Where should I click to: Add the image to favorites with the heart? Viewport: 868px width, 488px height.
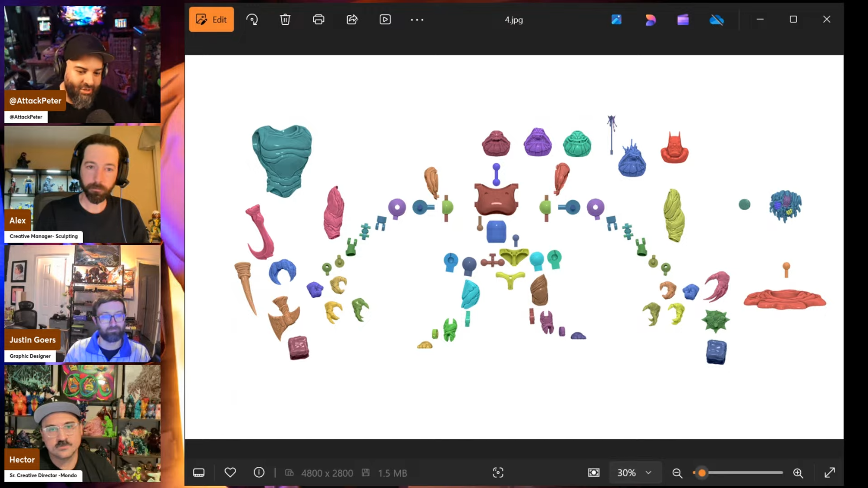(230, 473)
